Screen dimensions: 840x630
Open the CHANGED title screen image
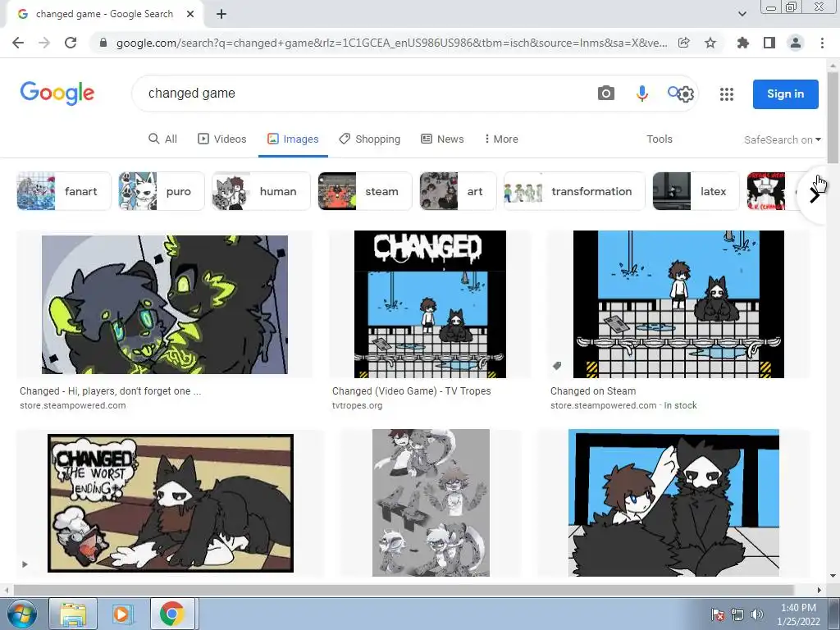tap(430, 304)
